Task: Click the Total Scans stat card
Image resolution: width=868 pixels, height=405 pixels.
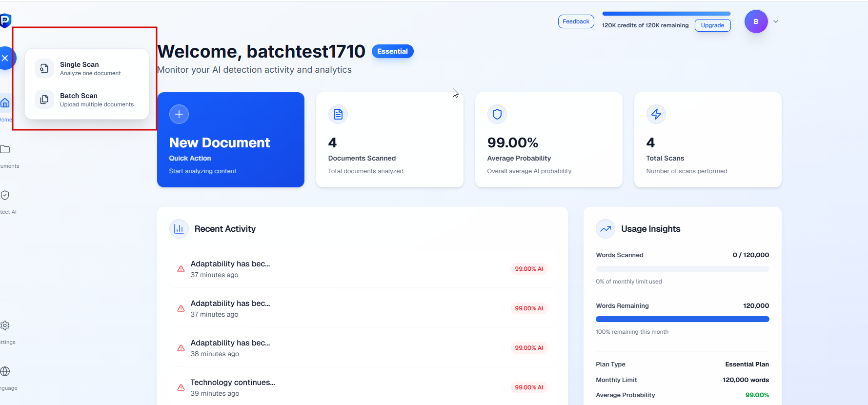Action: [x=708, y=140]
